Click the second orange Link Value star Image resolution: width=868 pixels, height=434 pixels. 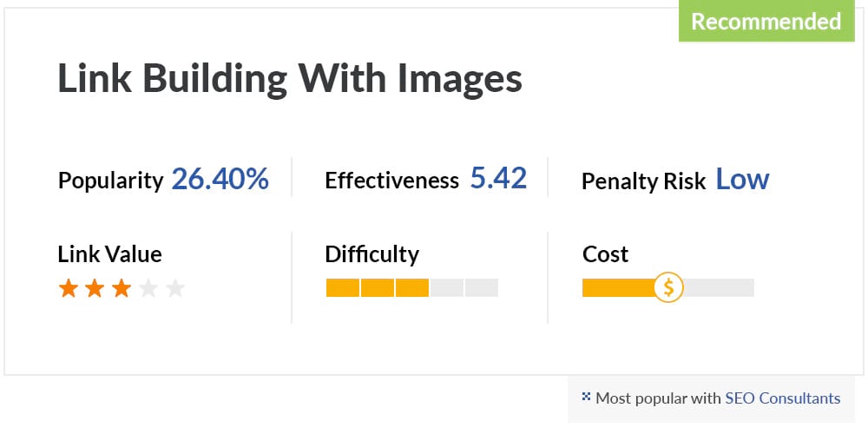coord(95,288)
